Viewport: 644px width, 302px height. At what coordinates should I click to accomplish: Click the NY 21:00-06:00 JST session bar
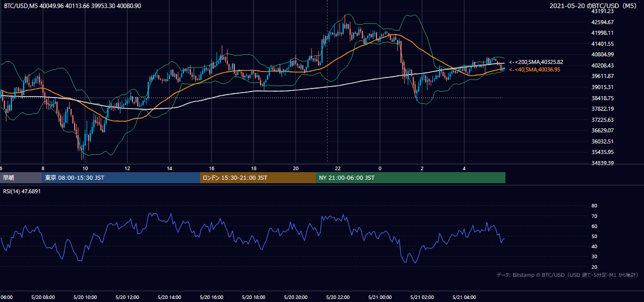point(411,178)
